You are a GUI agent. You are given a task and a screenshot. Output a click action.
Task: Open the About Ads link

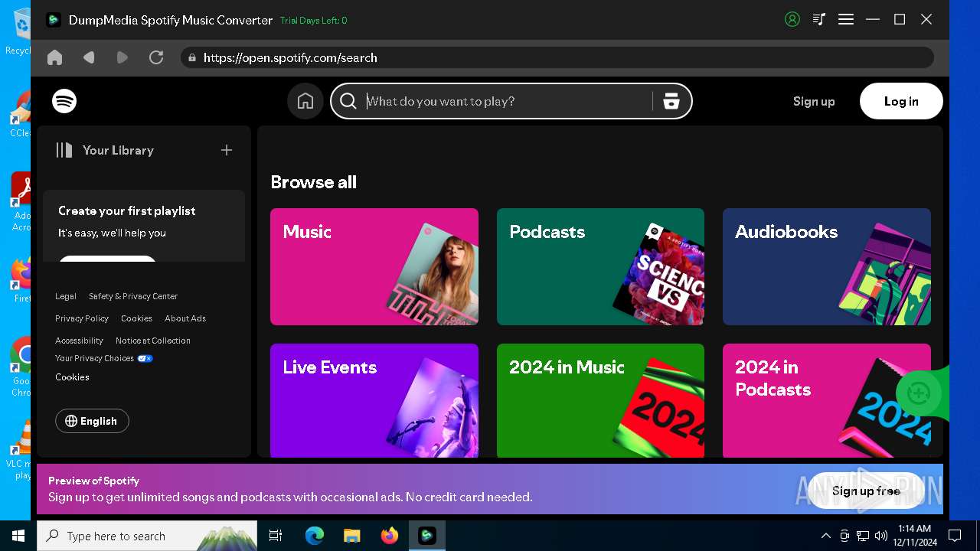click(185, 318)
